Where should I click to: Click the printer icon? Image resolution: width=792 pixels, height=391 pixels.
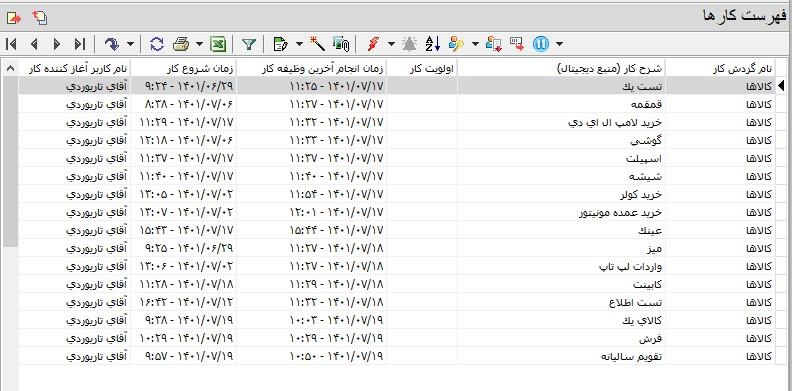tap(181, 44)
